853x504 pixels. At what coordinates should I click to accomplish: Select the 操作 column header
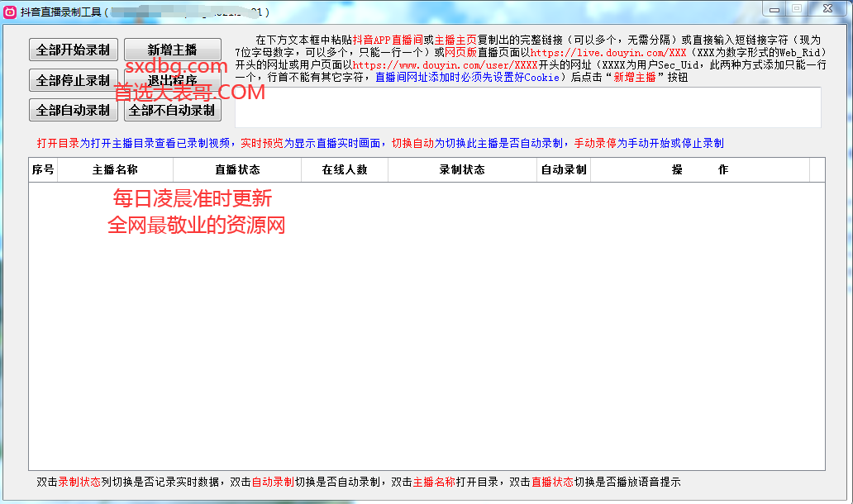pos(699,169)
